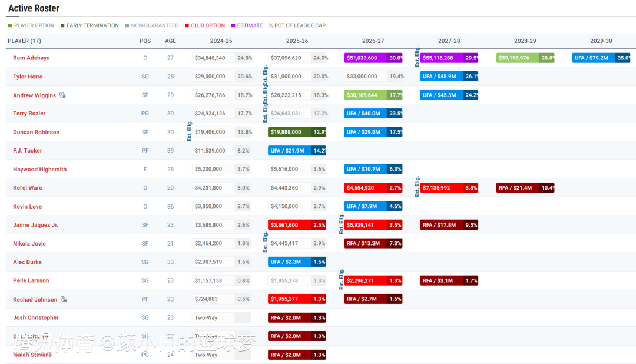
Task: Open Bam Adebayo's player page
Action: 31,58
